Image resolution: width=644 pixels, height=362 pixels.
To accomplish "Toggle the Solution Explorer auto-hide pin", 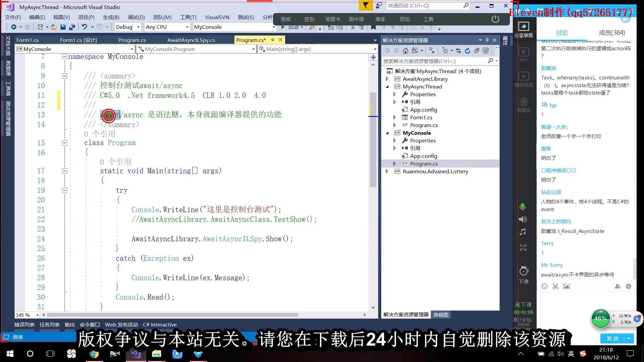I will pos(487,40).
